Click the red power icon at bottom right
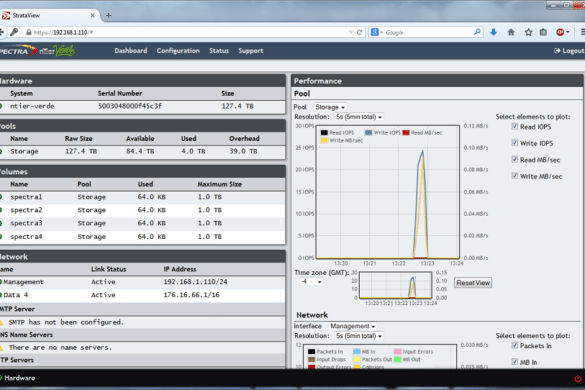Viewport: 585px width, 390px height. pos(578,378)
